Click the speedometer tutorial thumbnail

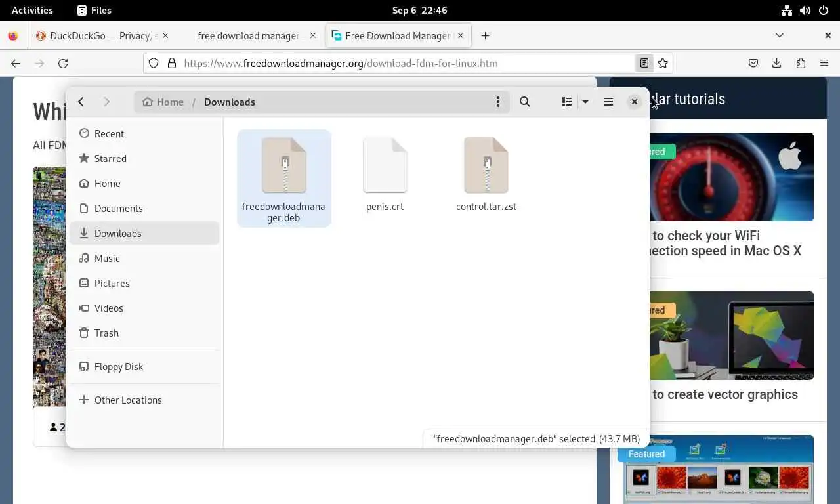point(732,177)
